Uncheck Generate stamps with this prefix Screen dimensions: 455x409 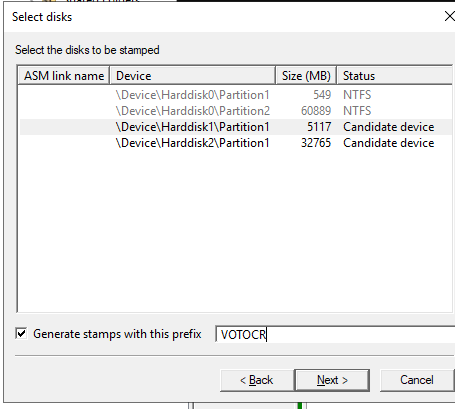click(x=21, y=333)
